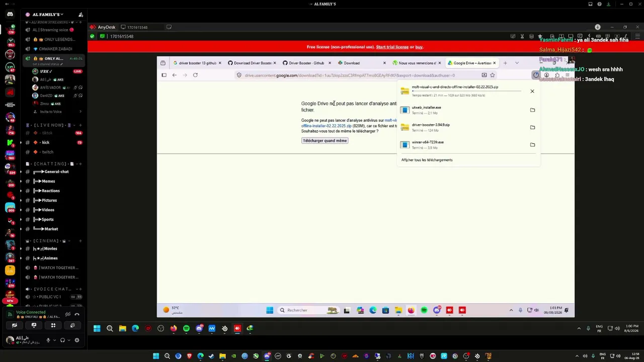Show winrar-x64-723fr.exe in folder
Image resolution: width=644 pixels, height=362 pixels.
click(532, 144)
